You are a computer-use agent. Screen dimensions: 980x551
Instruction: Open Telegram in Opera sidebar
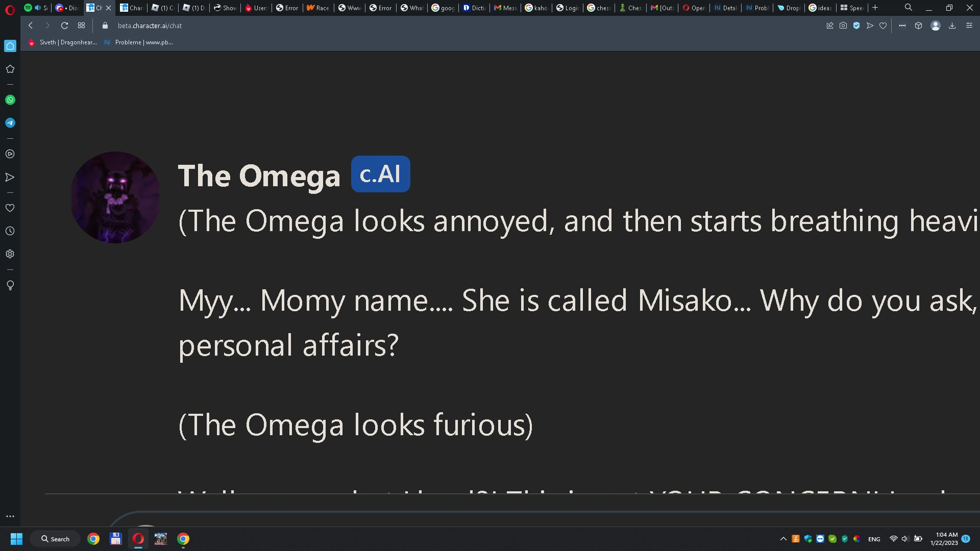coord(10,123)
